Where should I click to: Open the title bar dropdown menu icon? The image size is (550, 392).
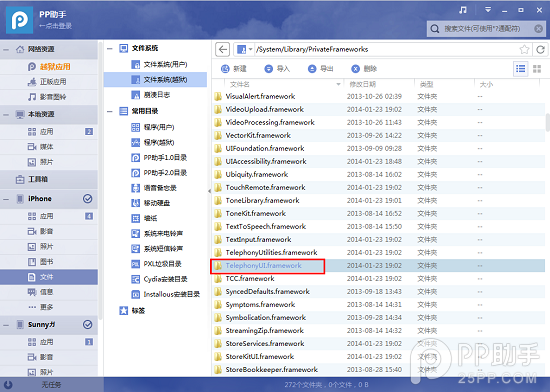(488, 10)
